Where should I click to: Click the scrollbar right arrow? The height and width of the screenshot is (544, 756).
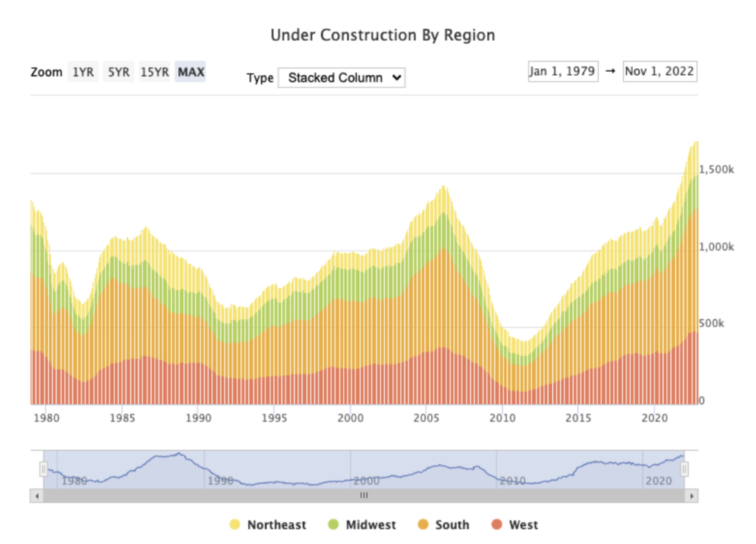point(692,495)
